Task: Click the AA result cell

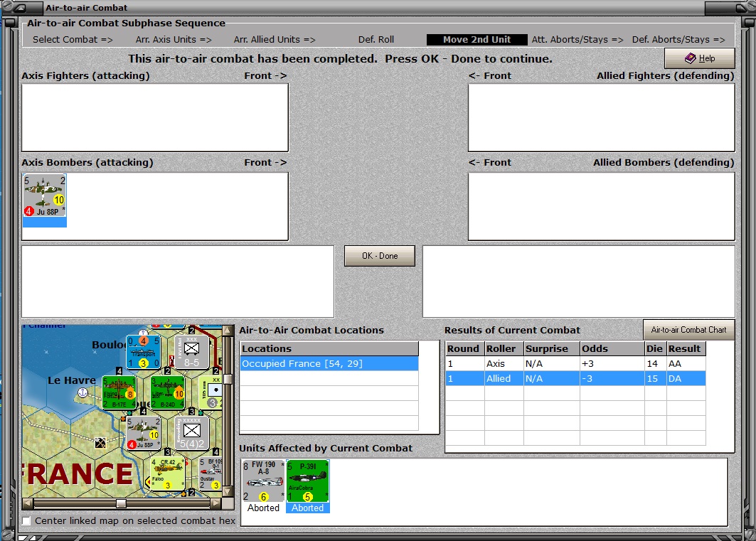Action: [686, 364]
